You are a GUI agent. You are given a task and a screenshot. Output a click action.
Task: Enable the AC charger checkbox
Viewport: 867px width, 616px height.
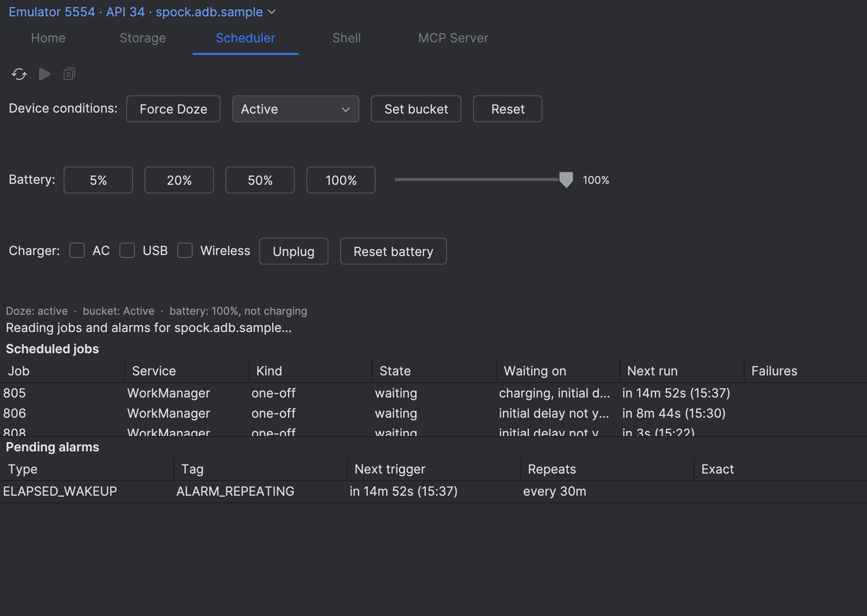(x=77, y=250)
